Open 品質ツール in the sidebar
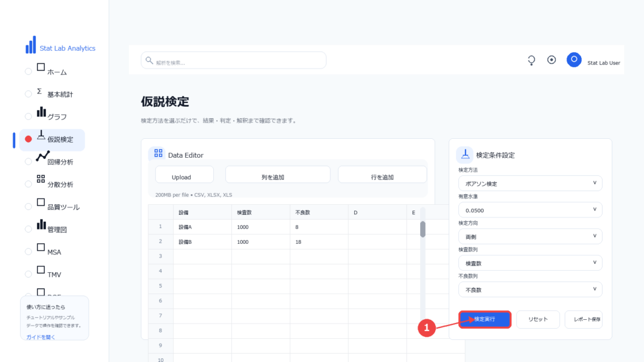Image resolution: width=644 pixels, height=362 pixels. pyautogui.click(x=64, y=207)
